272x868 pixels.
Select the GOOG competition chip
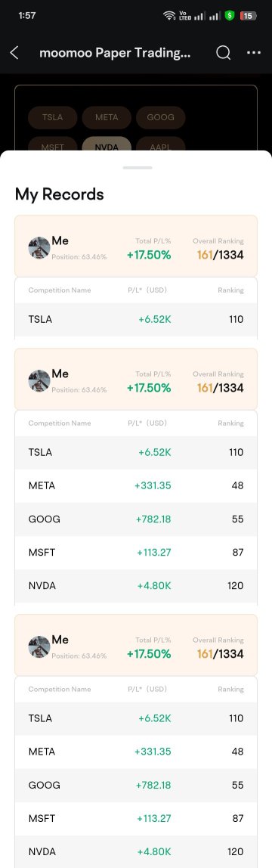coord(160,117)
